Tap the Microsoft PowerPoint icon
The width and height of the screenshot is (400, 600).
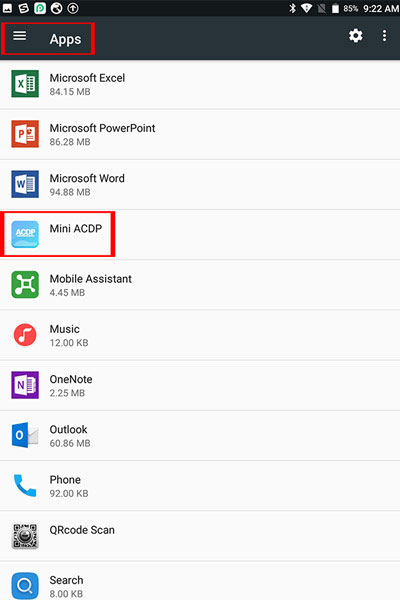click(25, 134)
